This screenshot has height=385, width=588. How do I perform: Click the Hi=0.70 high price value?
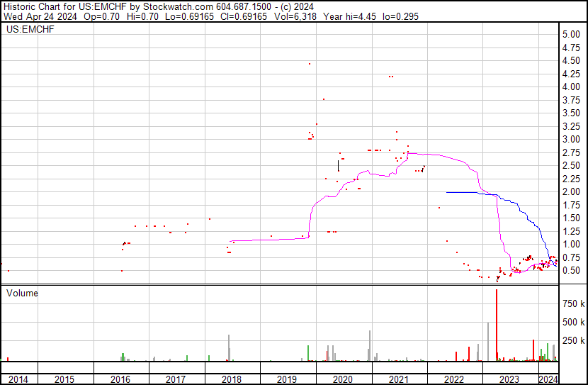click(142, 16)
